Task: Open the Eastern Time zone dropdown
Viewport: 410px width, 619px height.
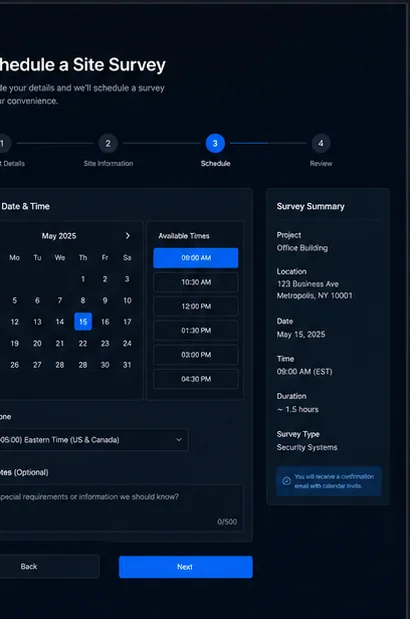Action: [94, 440]
